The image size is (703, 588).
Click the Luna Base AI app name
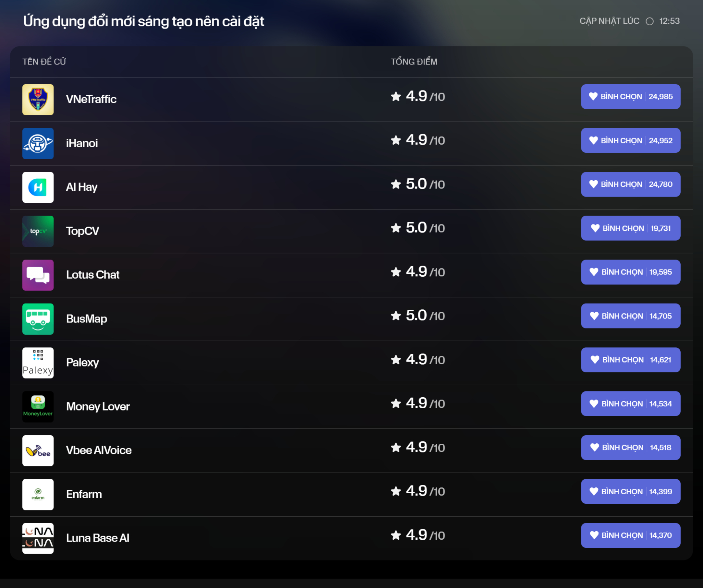98,538
